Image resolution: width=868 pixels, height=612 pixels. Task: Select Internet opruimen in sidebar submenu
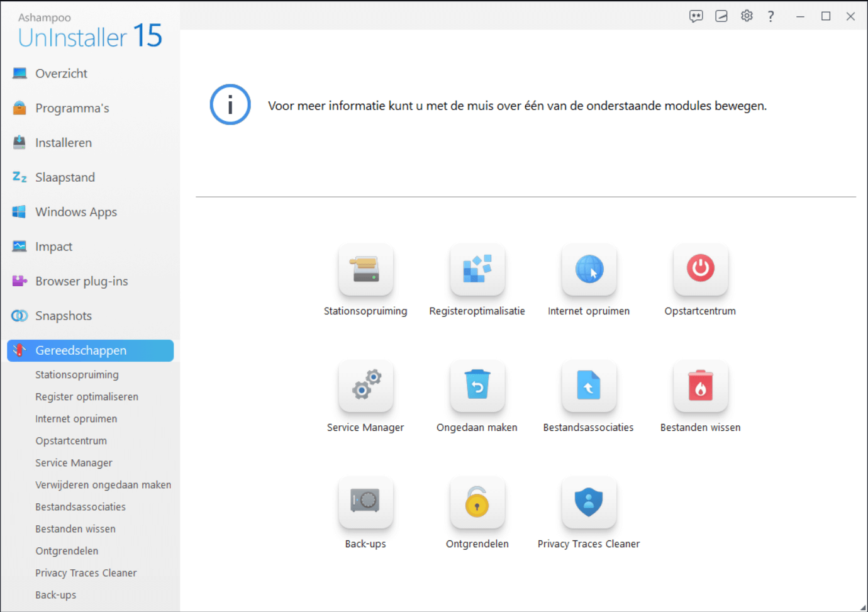click(x=76, y=419)
